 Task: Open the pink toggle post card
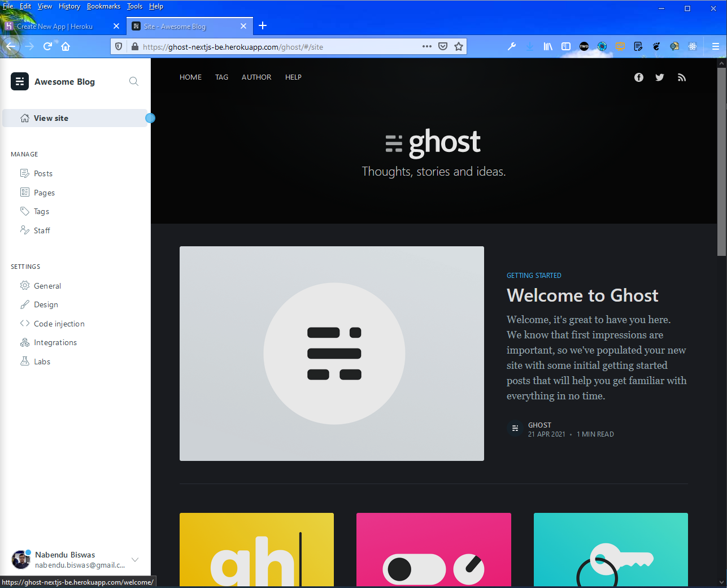click(x=434, y=550)
